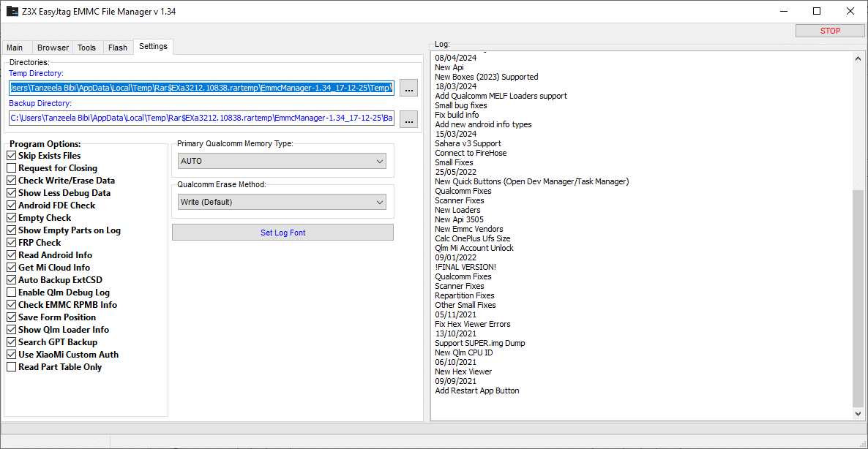Uncheck the FRP Check option
The height and width of the screenshot is (449, 868).
click(x=12, y=243)
